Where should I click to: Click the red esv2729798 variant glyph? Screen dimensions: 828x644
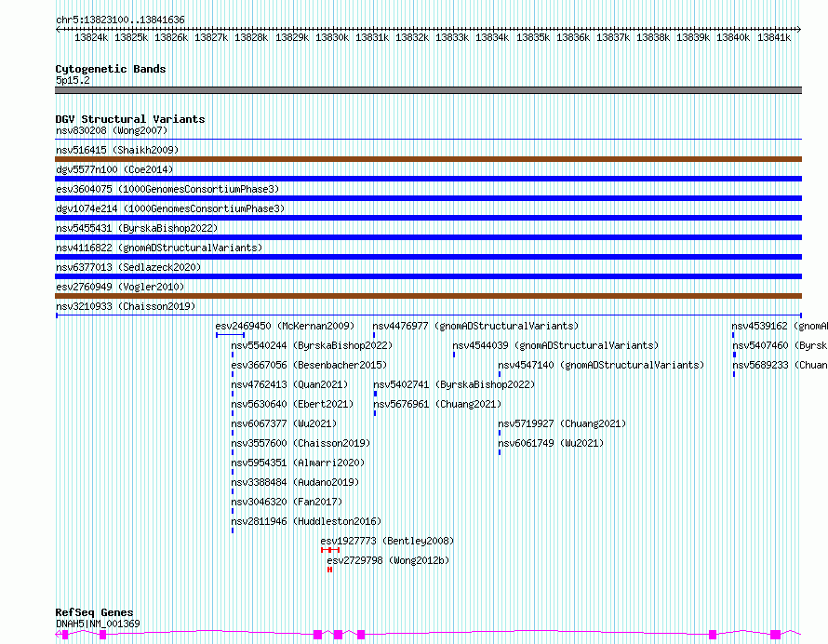tap(329, 570)
